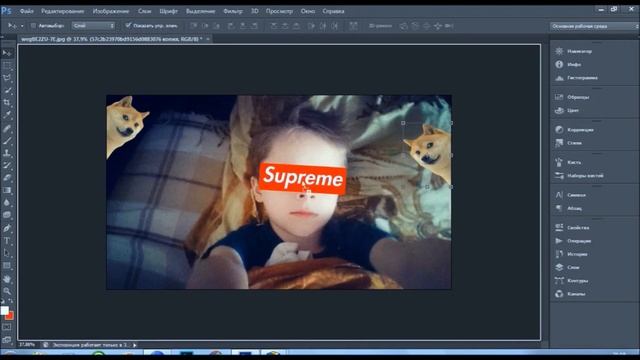Image resolution: width=640 pixels, height=360 pixels.
Task: Click the doge on left canvas edge
Action: click(x=126, y=124)
